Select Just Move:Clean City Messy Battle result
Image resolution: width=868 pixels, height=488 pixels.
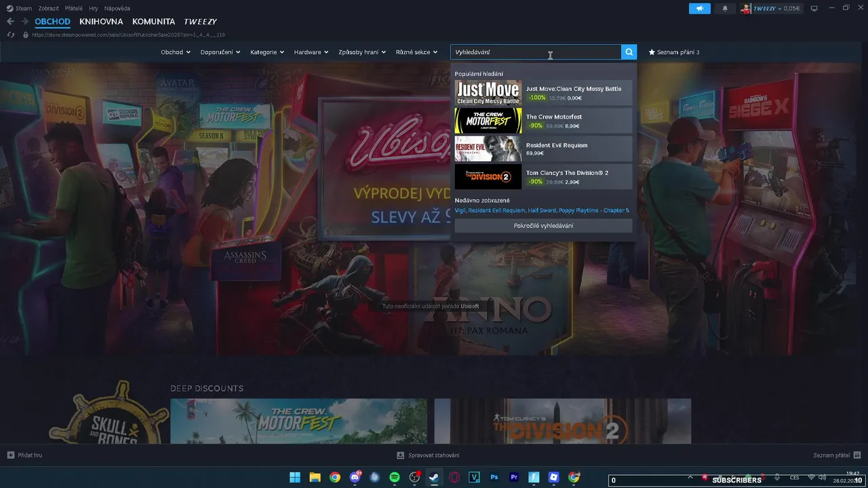(543, 93)
